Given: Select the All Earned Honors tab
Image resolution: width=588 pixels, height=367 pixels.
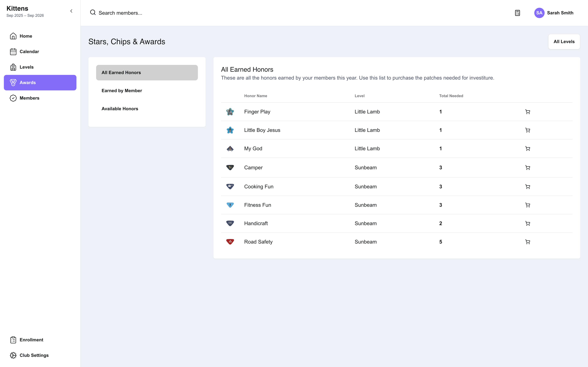Looking at the screenshot, I should point(147,73).
